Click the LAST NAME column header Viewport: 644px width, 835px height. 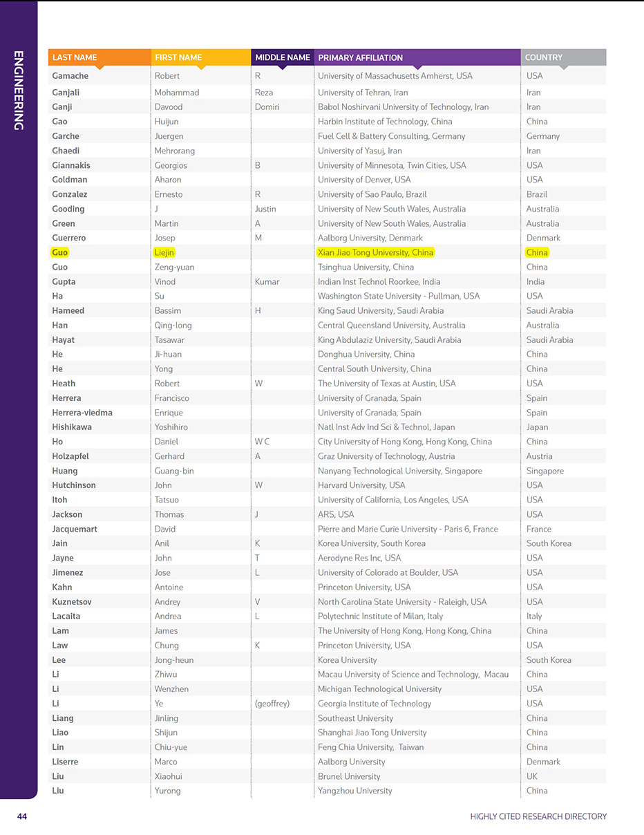pos(100,57)
